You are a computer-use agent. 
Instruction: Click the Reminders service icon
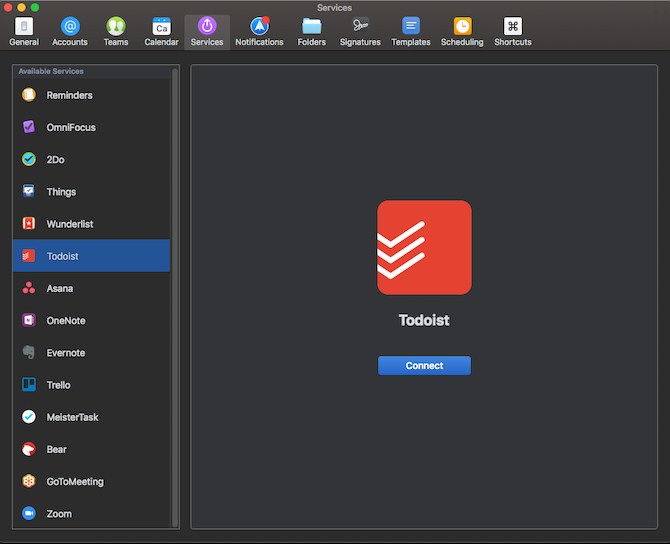coord(29,95)
